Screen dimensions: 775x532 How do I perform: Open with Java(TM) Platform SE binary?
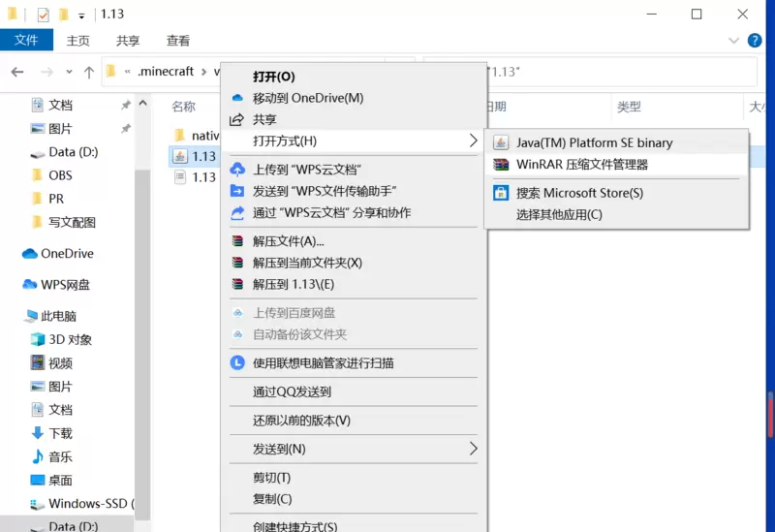(x=616, y=142)
